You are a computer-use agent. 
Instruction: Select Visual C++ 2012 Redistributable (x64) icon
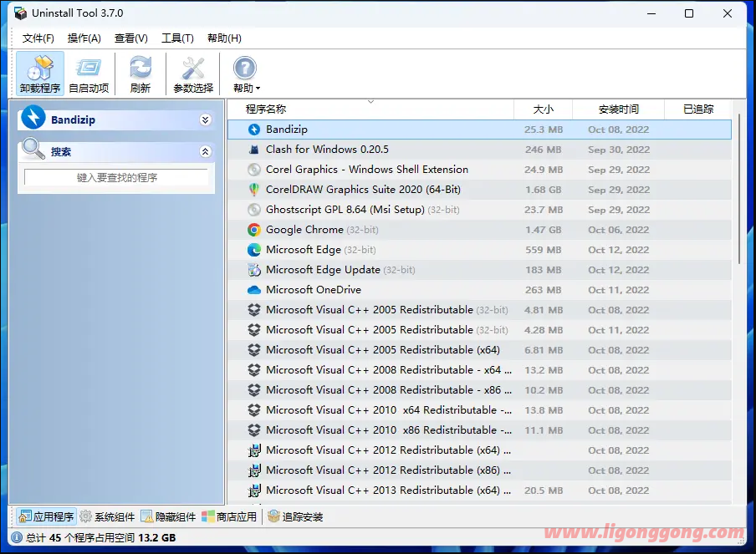click(x=254, y=450)
